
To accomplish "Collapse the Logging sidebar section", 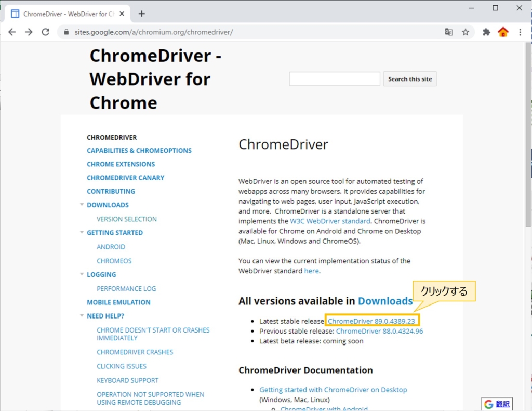I will (82, 274).
